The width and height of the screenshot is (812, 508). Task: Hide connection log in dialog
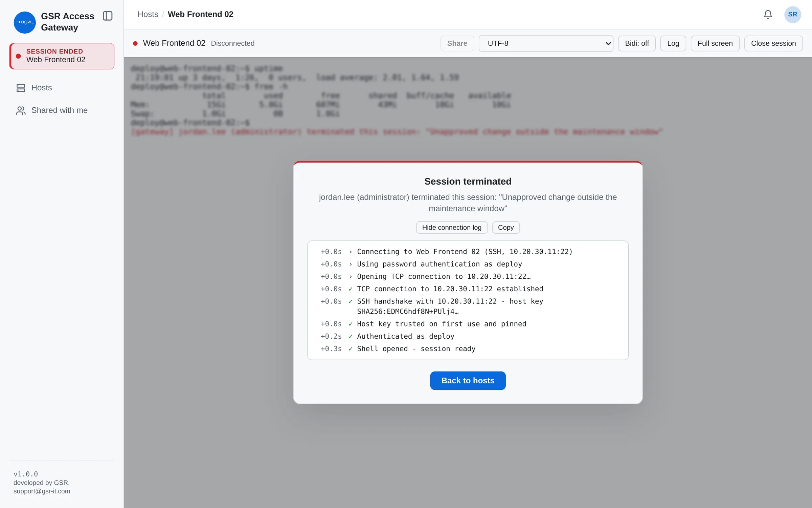pos(452,228)
